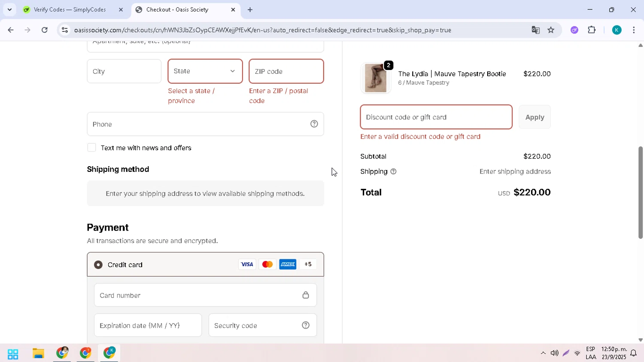
Task: Close the Verify Codes SimplyCodes tab
Action: point(121,9)
